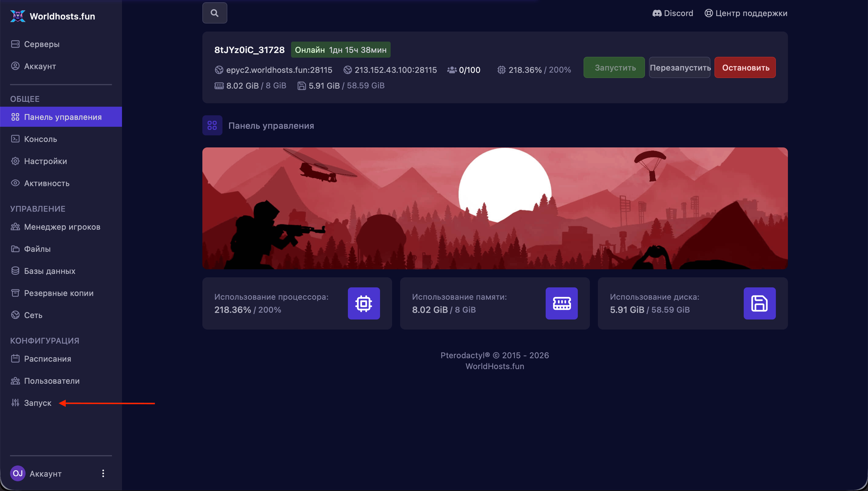Click the Worldhosts.fun brand title
Screen dimensions: 868x491
[63, 16]
